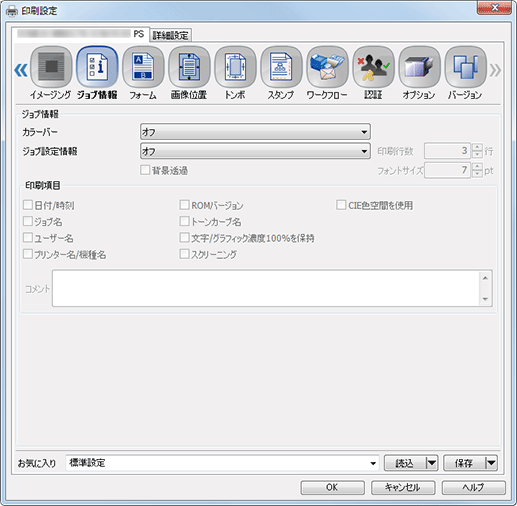Screen dimensions: 517x506
Task: Confirm with the OK button
Action: pos(332,487)
